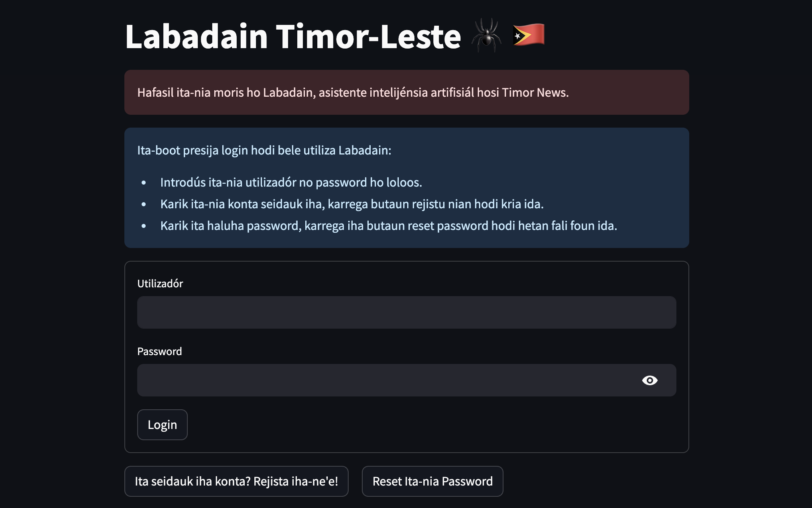The image size is (812, 508).
Task: Click the "Introdús ita-nia utilizadór" bullet text
Action: tap(291, 182)
